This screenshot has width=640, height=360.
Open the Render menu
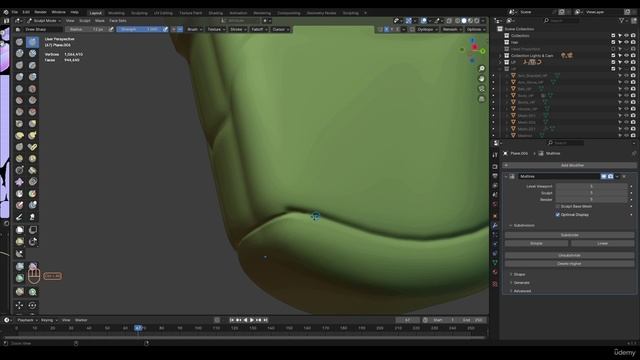click(40, 12)
